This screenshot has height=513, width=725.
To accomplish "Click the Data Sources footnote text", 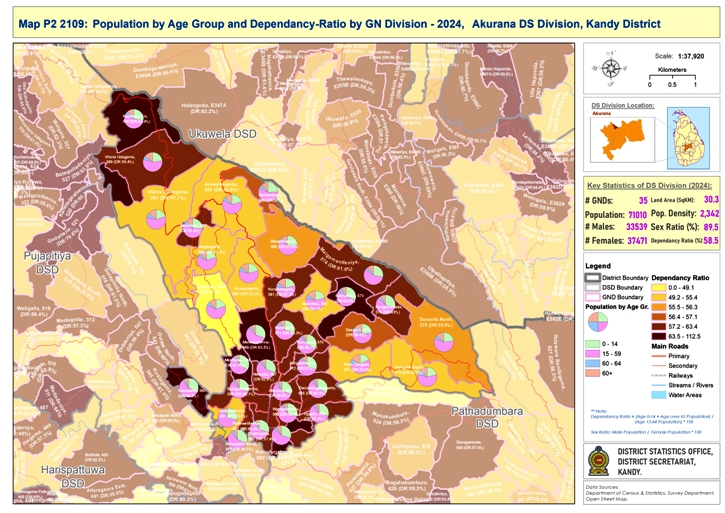I will point(650,493).
